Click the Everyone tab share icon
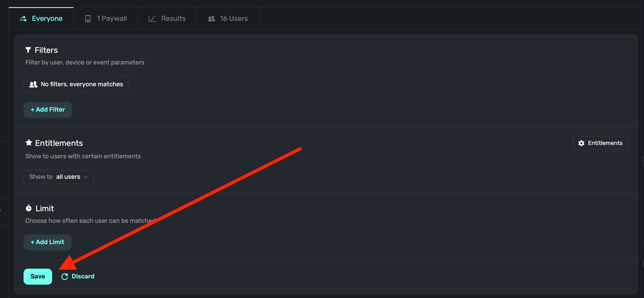644x298 pixels. pos(23,18)
